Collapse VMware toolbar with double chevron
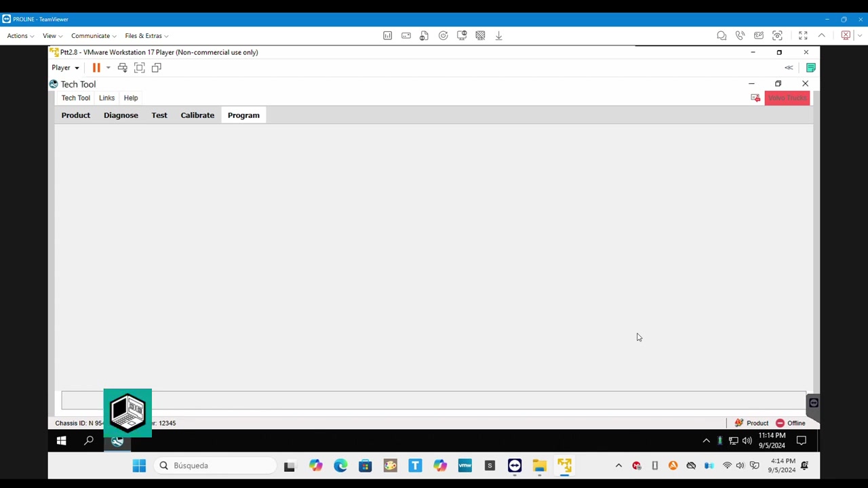The image size is (868, 488). 789,68
